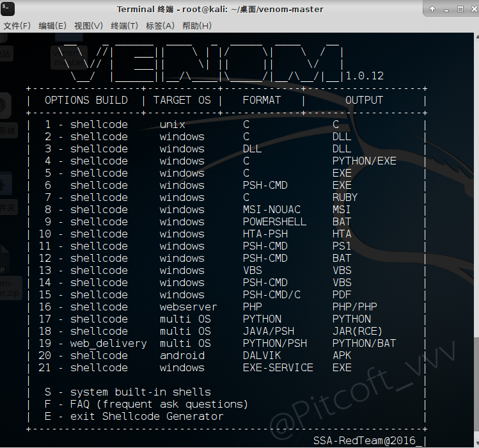Click the RUBY output text
479x448 pixels.
(345, 198)
